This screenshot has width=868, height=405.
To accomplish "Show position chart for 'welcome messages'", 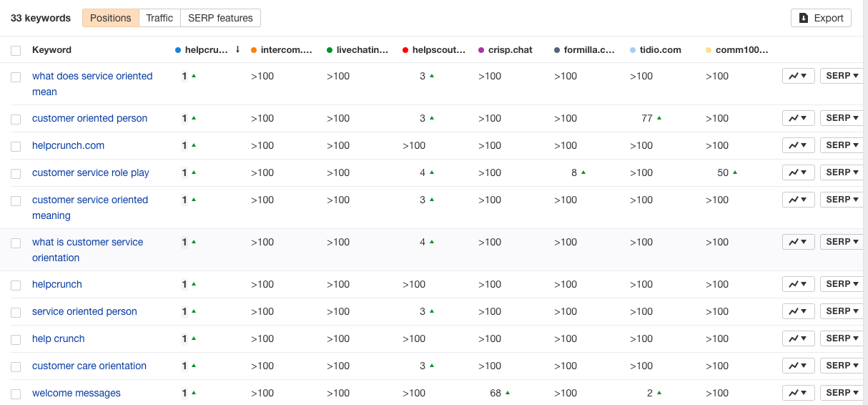I will (798, 393).
